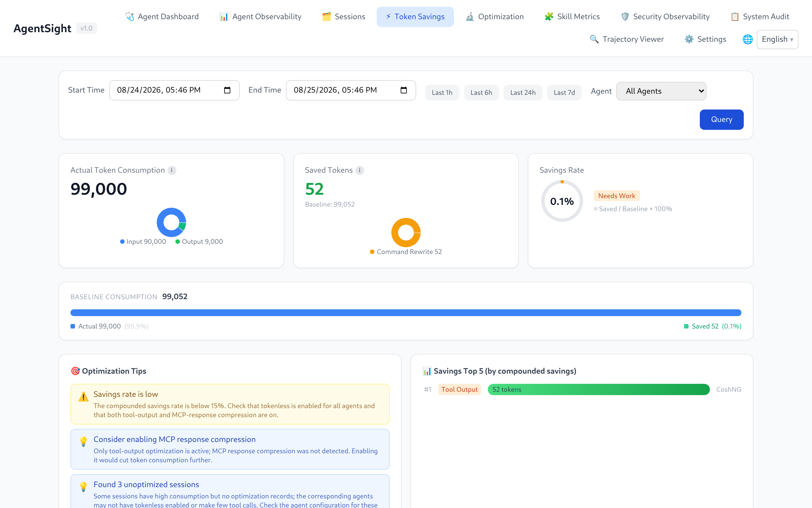The image size is (812, 508).
Task: Open Skill Metrics page
Action: [x=572, y=16]
